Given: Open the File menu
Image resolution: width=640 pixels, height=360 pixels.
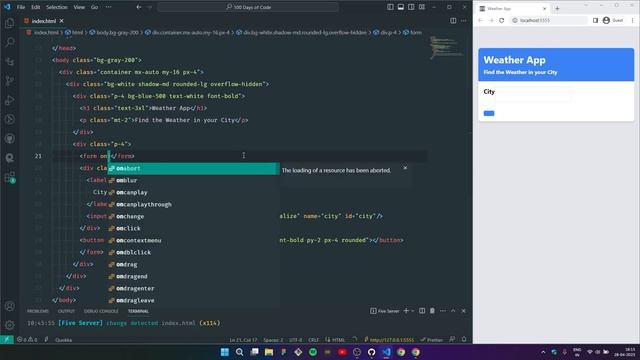Looking at the screenshot, I should pyautogui.click(x=21, y=7).
